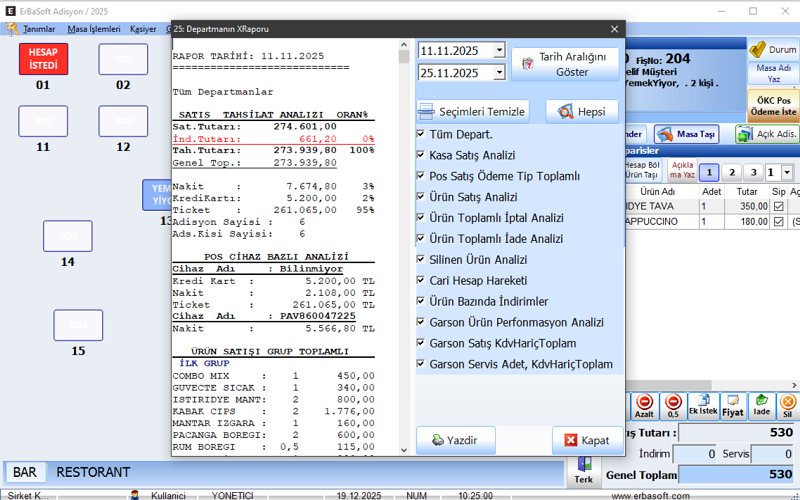
Task: Toggle the Silinen Ürün Analizi checkbox
Action: (421, 260)
